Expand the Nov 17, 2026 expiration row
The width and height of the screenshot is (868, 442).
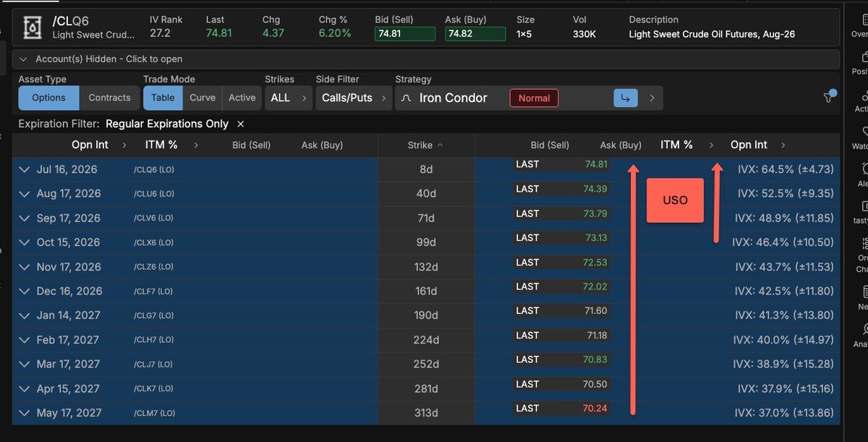tap(25, 267)
